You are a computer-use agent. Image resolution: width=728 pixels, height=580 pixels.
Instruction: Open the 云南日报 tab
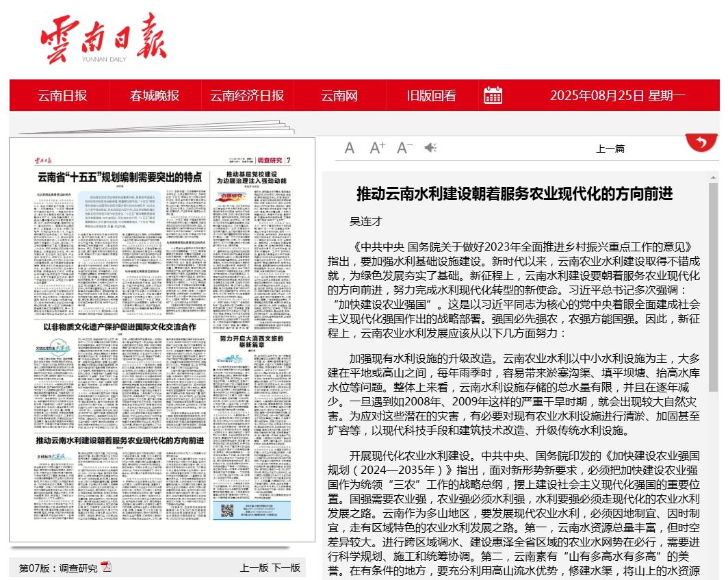(62, 96)
